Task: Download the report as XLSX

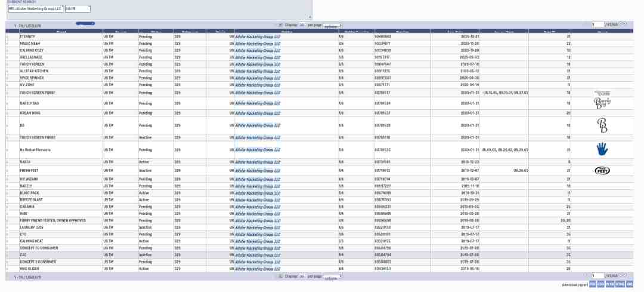Action: click(x=610, y=285)
